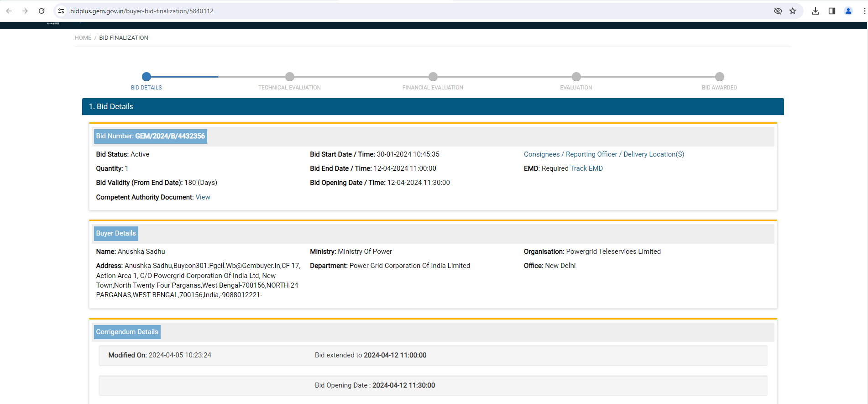Go to HOME breadcrumb link

[x=83, y=38]
